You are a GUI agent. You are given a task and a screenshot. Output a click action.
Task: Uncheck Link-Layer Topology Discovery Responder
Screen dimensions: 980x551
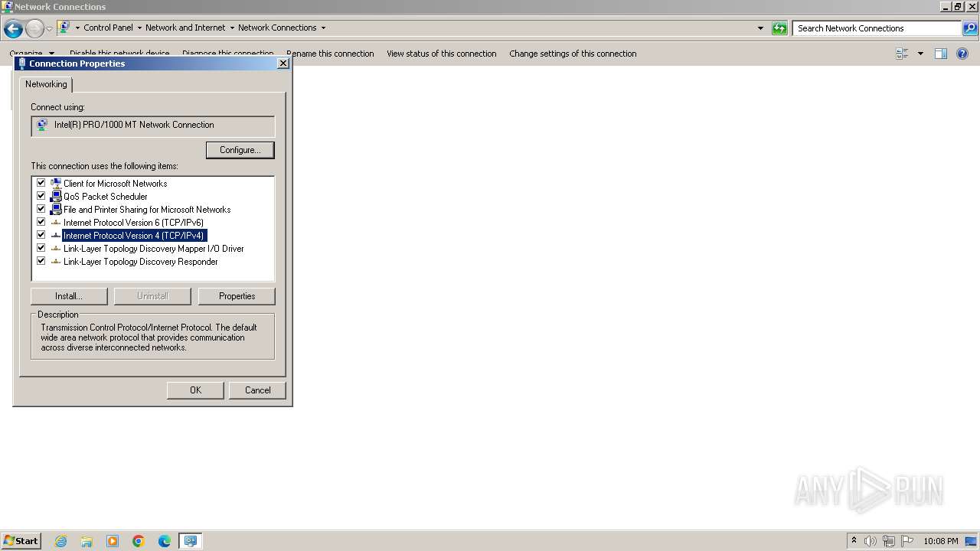coord(41,261)
